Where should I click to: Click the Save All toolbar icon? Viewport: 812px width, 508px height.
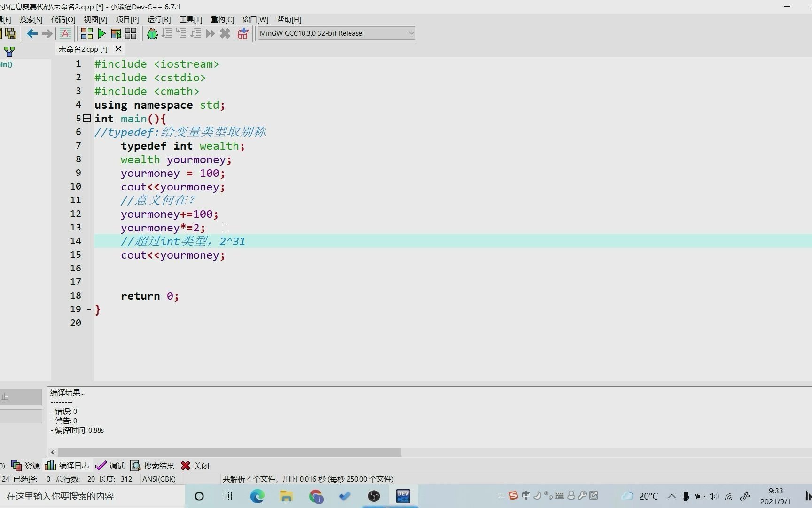[11, 33]
